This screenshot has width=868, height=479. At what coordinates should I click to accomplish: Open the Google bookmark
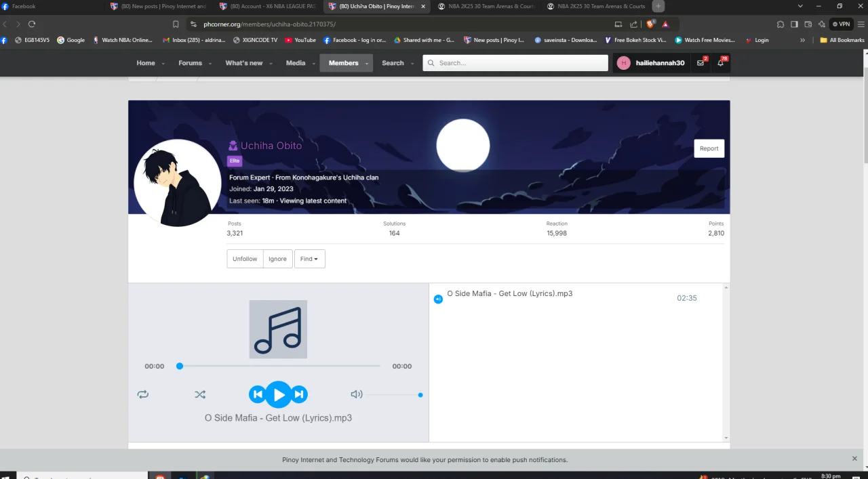[71, 40]
